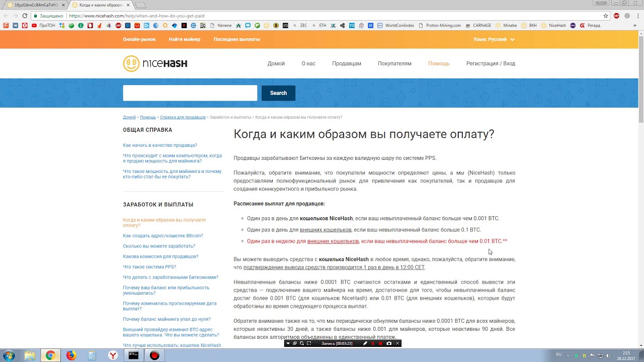
Task: Open the ETH bookmark
Action: click(x=319, y=25)
